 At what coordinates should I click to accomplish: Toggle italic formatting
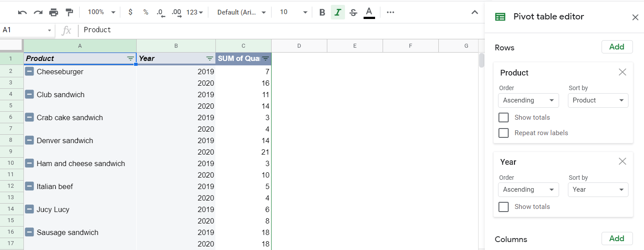pos(337,12)
